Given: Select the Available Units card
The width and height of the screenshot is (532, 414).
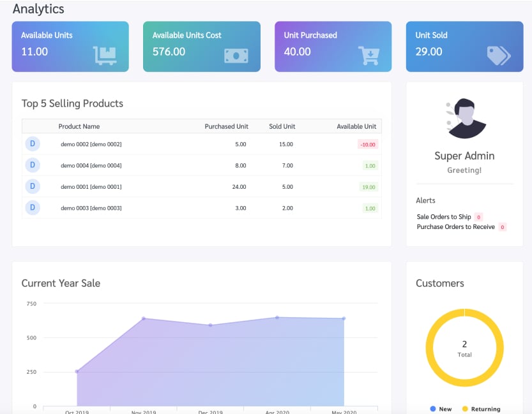Looking at the screenshot, I should [70, 47].
